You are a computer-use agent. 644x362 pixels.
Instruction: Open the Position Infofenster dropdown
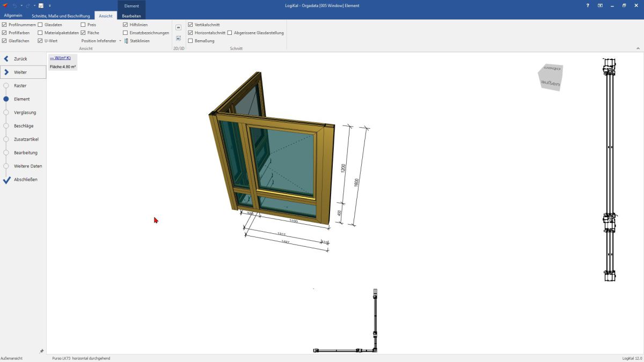click(101, 41)
